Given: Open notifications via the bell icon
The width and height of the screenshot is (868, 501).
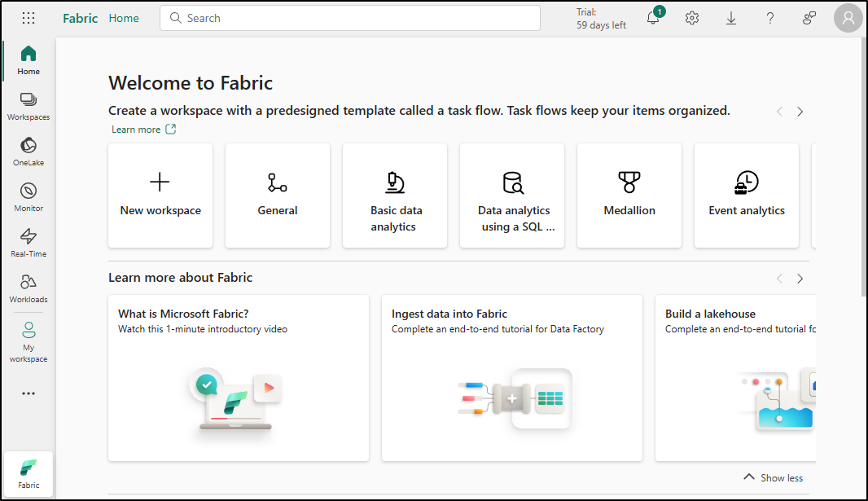Looking at the screenshot, I should pyautogui.click(x=652, y=17).
